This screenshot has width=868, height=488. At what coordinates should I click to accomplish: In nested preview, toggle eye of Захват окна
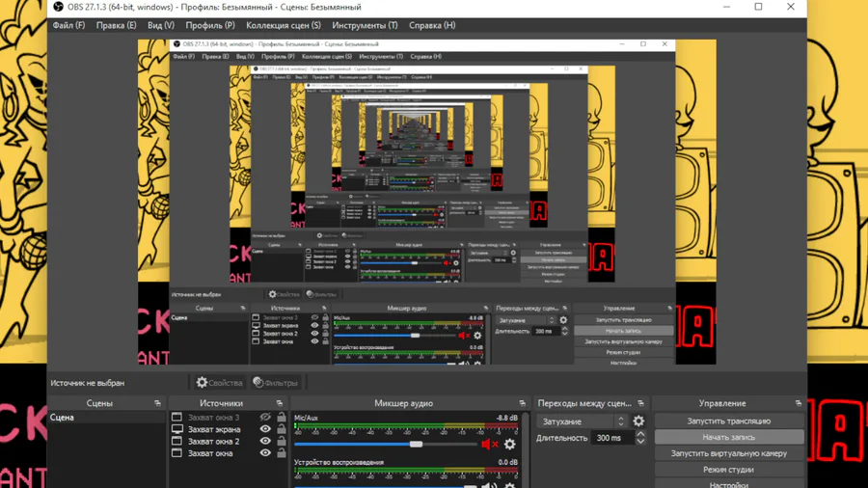coord(314,341)
